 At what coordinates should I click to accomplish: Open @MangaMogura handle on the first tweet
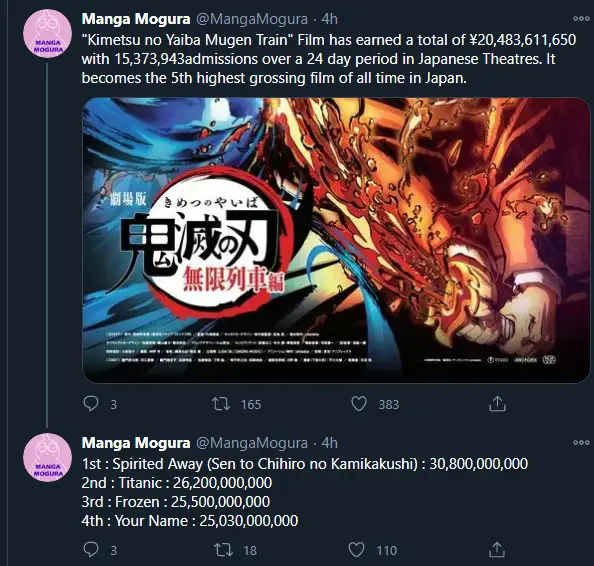tap(252, 19)
